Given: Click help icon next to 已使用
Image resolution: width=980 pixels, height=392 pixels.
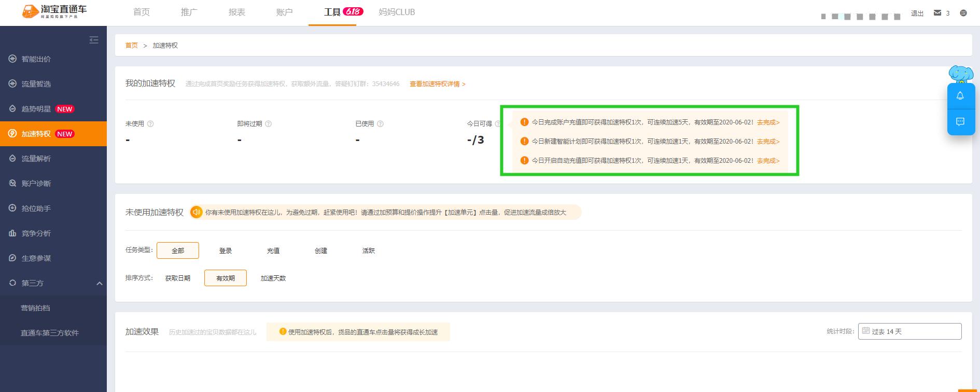Looking at the screenshot, I should tap(380, 124).
